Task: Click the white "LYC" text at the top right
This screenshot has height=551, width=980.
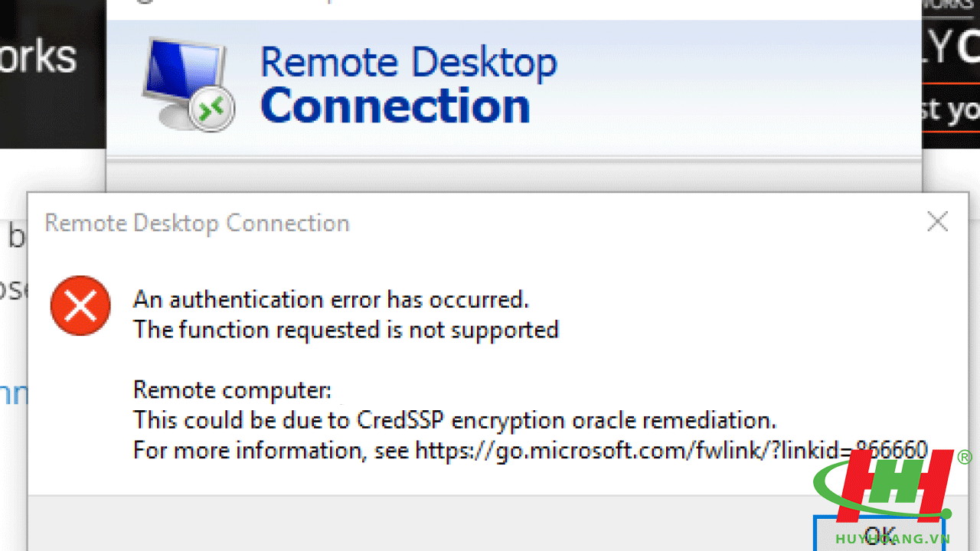Action: point(950,50)
